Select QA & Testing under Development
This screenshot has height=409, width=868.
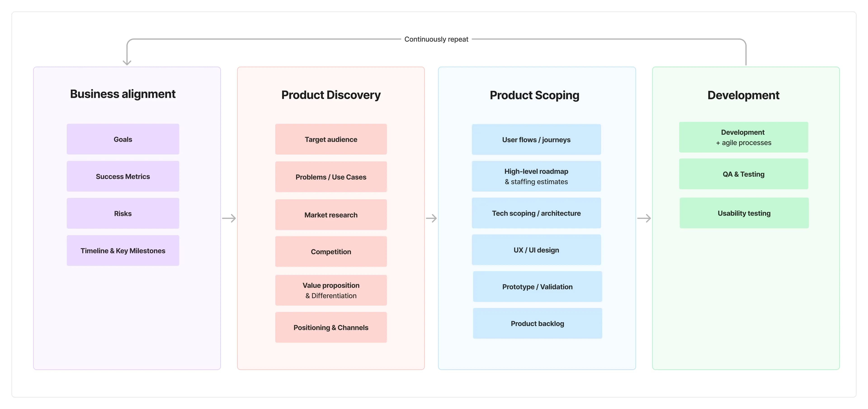point(743,174)
